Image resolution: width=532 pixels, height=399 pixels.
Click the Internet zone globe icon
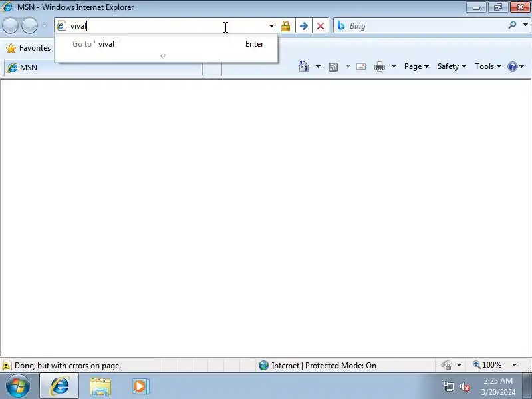tap(263, 365)
